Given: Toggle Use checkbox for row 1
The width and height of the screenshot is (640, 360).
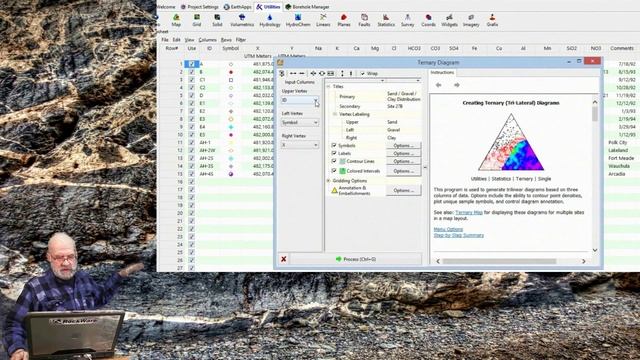Looking at the screenshot, I should point(191,64).
